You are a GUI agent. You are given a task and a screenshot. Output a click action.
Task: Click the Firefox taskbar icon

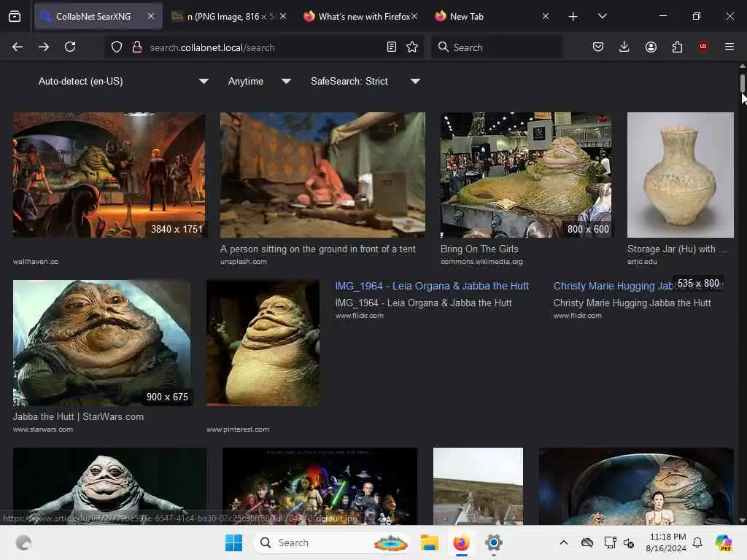[461, 542]
